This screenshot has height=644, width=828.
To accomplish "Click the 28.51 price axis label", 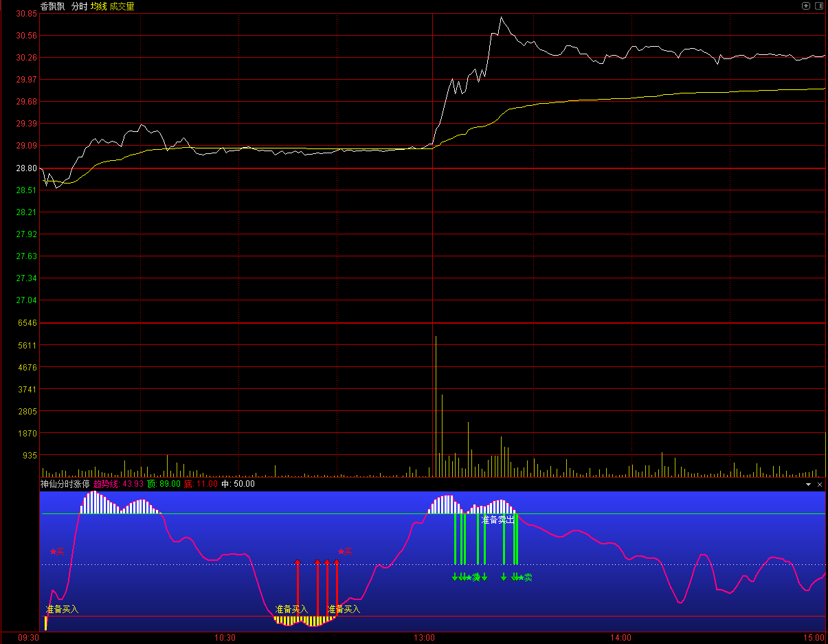I will coord(26,190).
